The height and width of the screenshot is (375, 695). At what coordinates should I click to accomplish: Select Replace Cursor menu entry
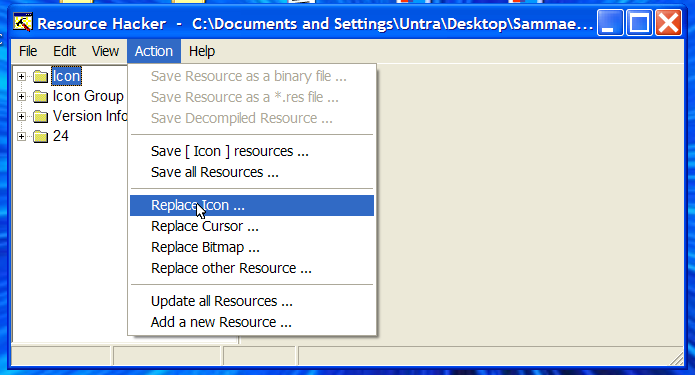pos(252,226)
